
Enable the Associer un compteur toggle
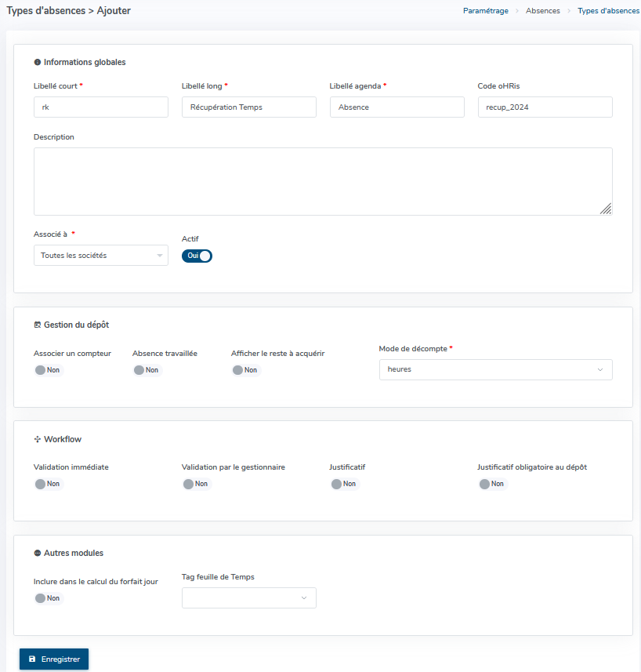[49, 370]
